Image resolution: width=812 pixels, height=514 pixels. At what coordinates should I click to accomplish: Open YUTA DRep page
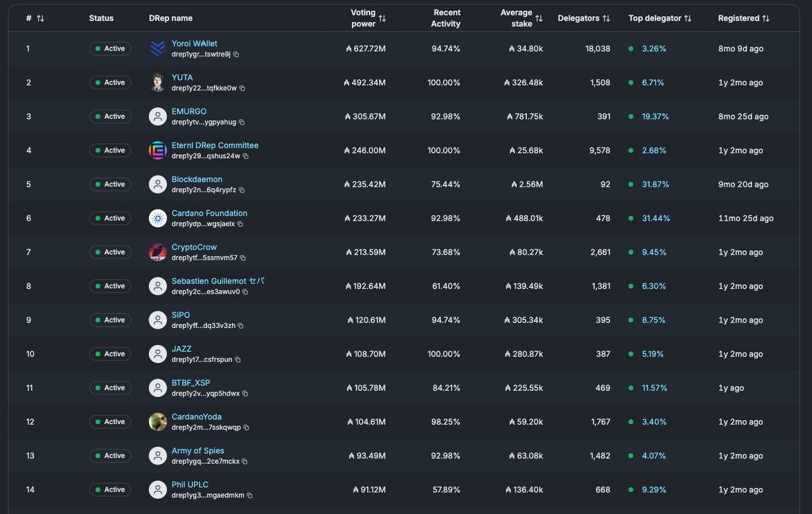coord(182,77)
